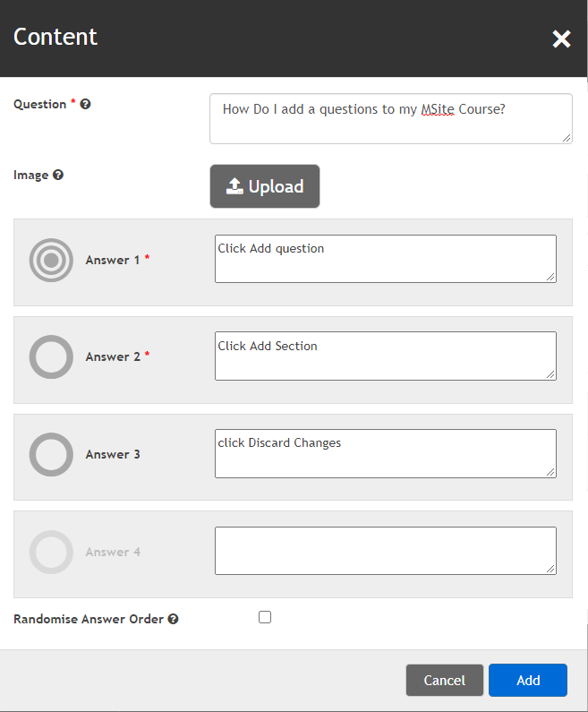Edit the Answer 3 text box
588x712 pixels.
pos(385,453)
